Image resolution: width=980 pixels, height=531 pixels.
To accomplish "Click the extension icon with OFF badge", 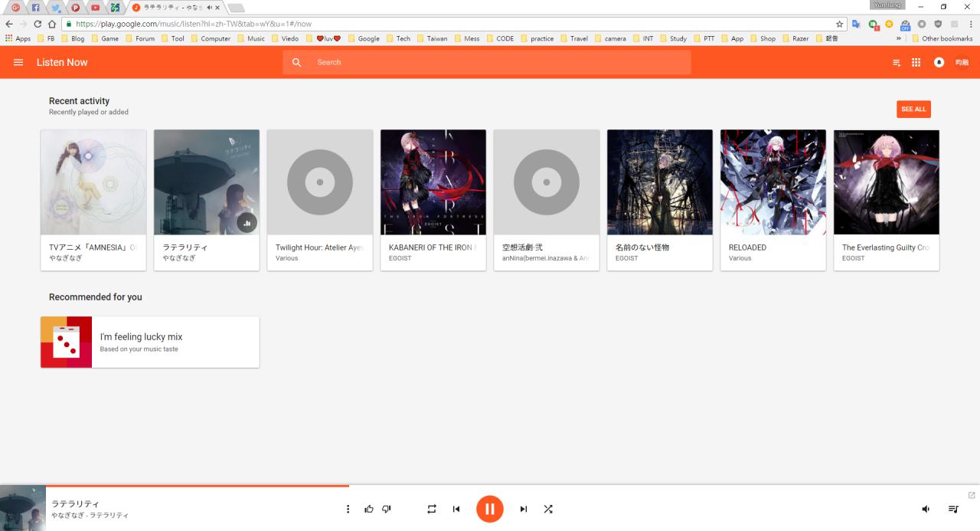I will (x=905, y=25).
